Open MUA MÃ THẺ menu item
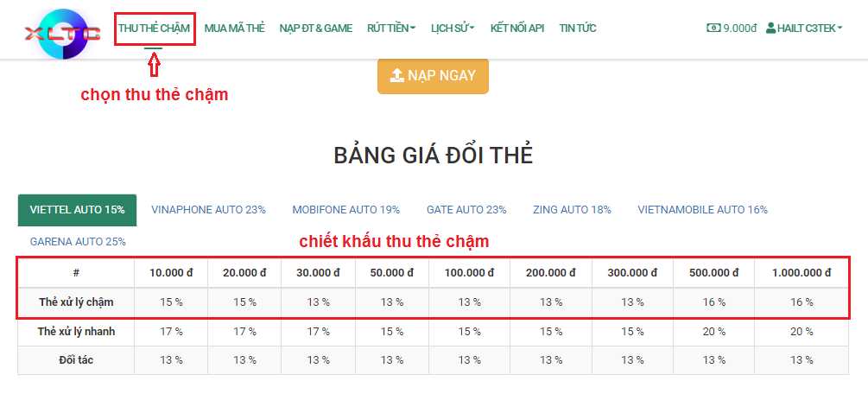868x413 pixels. tap(235, 29)
